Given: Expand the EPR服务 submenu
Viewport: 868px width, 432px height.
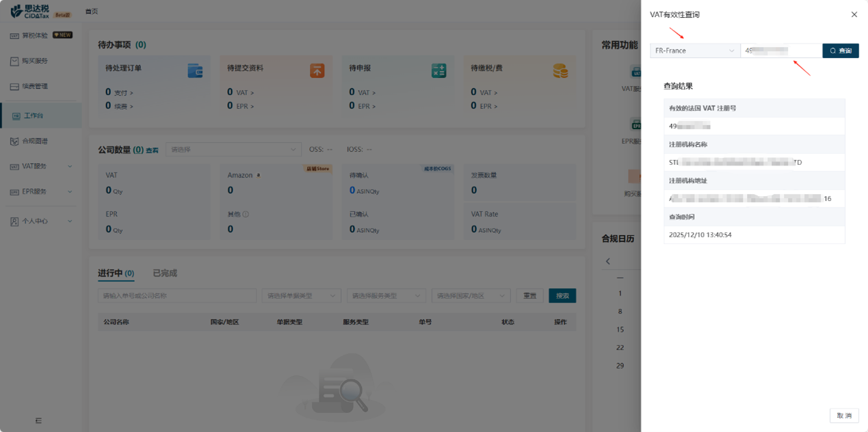Looking at the screenshot, I should coord(41,191).
